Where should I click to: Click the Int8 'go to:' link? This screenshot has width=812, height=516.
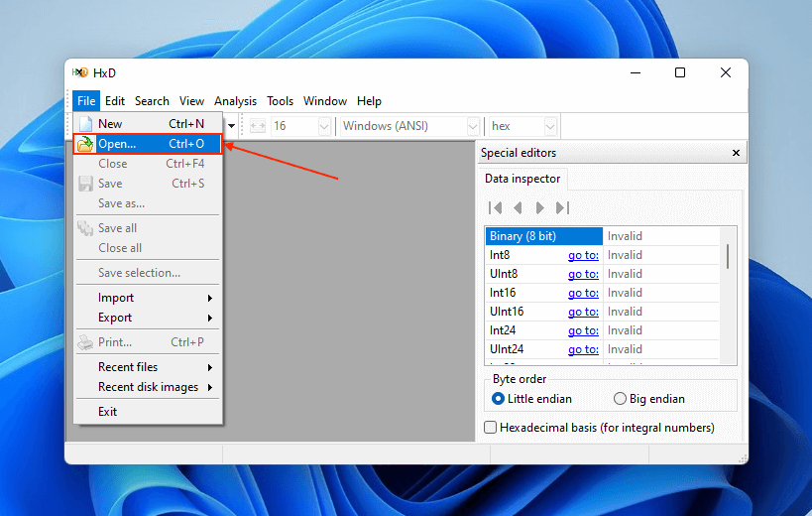pyautogui.click(x=583, y=255)
